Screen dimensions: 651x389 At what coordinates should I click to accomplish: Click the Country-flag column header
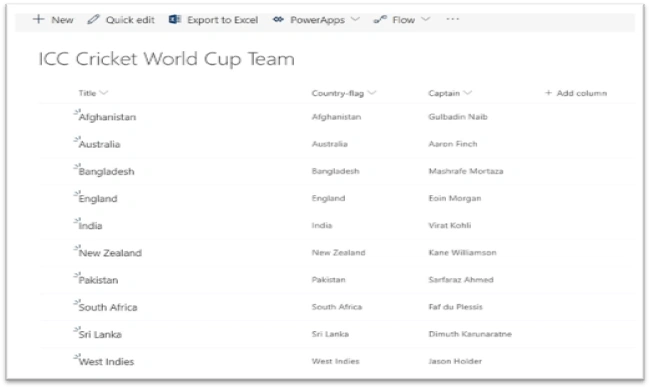pos(338,93)
